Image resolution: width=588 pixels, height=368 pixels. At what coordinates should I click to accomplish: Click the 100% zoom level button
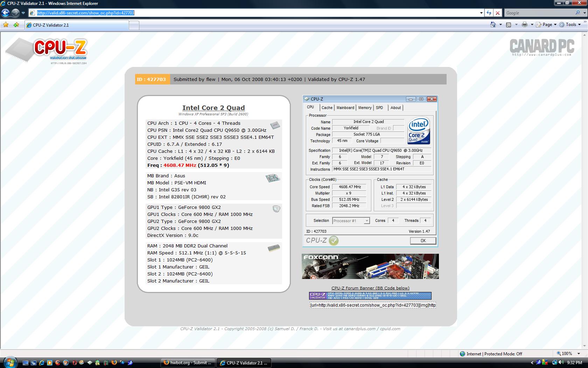565,354
